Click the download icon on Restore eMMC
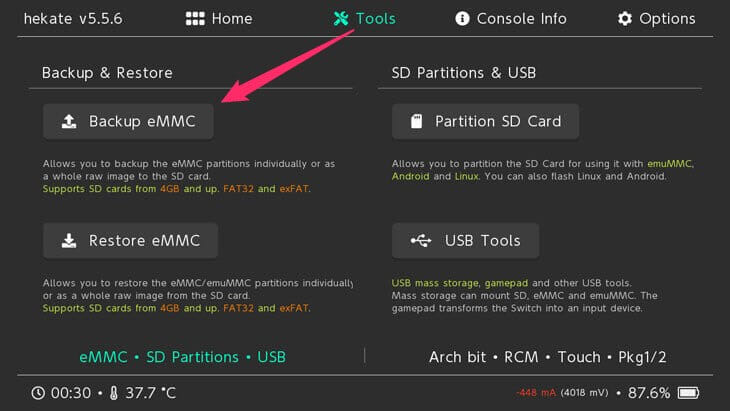The height and width of the screenshot is (411, 730). pyautogui.click(x=69, y=241)
